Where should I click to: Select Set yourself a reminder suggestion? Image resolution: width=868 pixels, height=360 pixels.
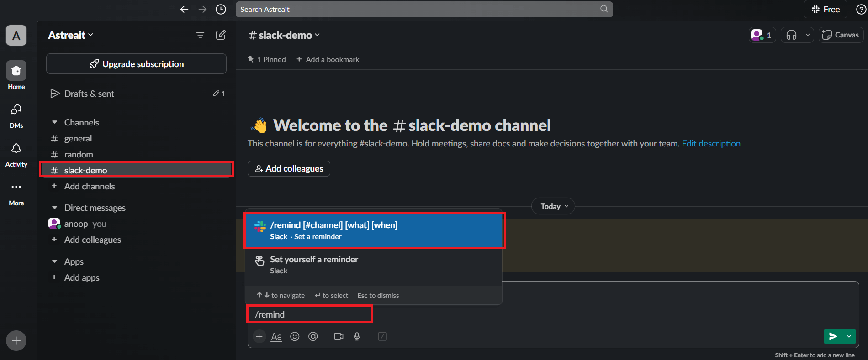tap(374, 265)
